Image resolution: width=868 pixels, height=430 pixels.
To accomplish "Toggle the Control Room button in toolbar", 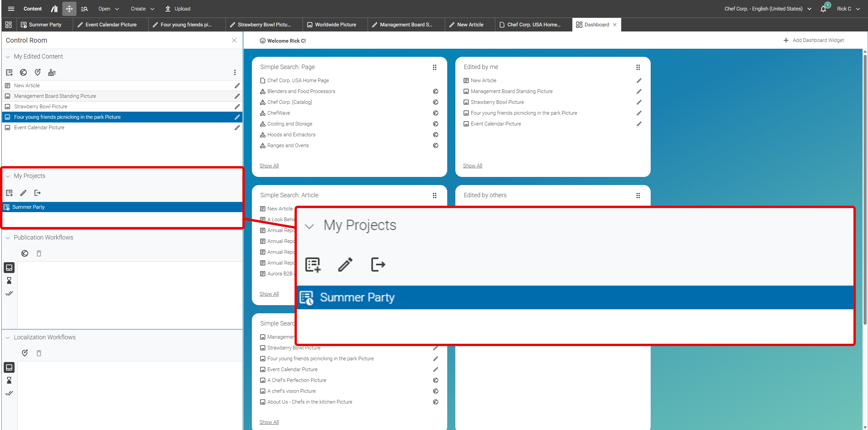I will point(69,9).
